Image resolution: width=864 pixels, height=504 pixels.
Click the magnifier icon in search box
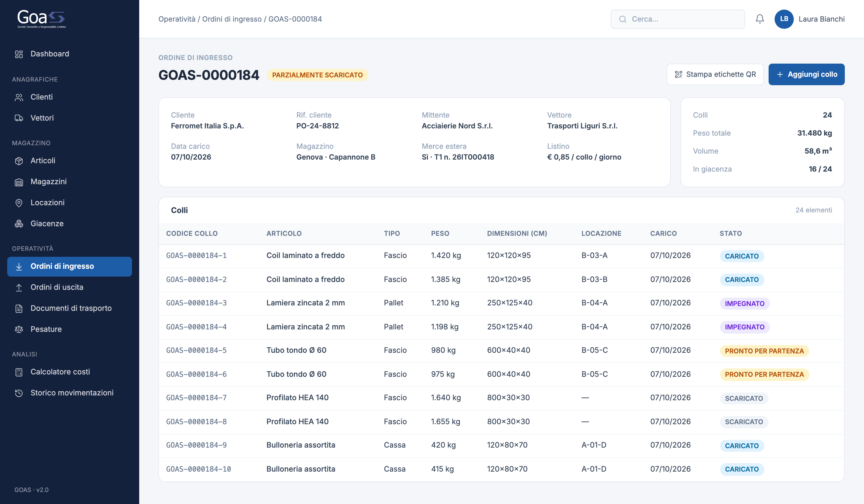click(622, 19)
